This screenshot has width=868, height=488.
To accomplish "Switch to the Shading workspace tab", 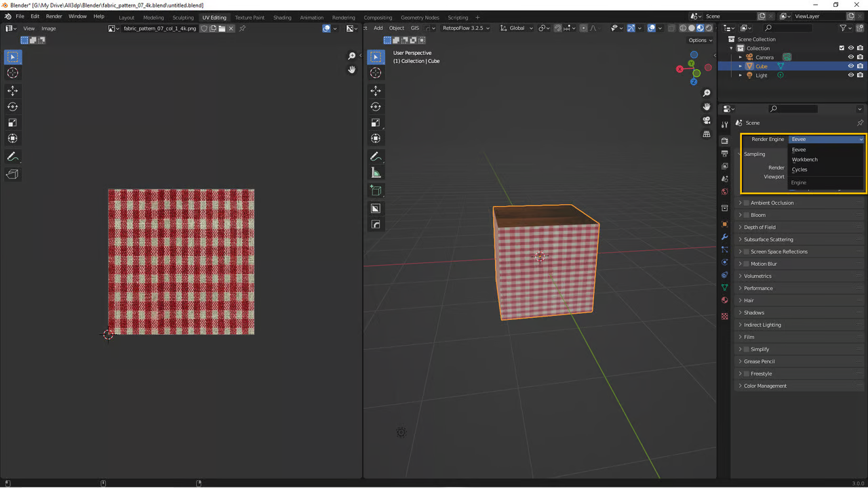I will [x=282, y=17].
